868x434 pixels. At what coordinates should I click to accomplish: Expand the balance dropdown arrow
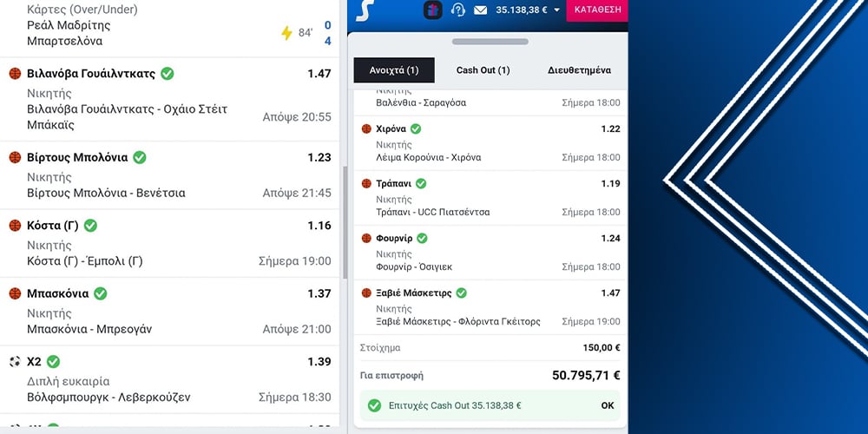click(x=556, y=10)
